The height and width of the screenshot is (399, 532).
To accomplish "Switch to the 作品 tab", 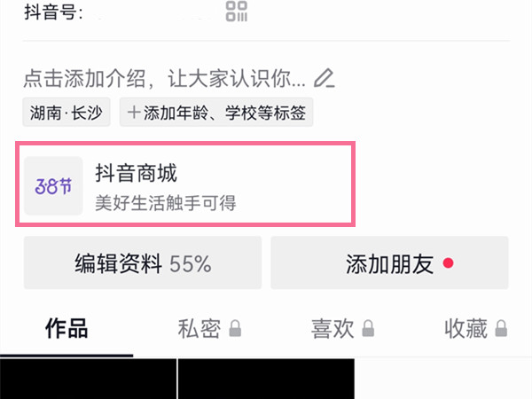I will pos(66,328).
